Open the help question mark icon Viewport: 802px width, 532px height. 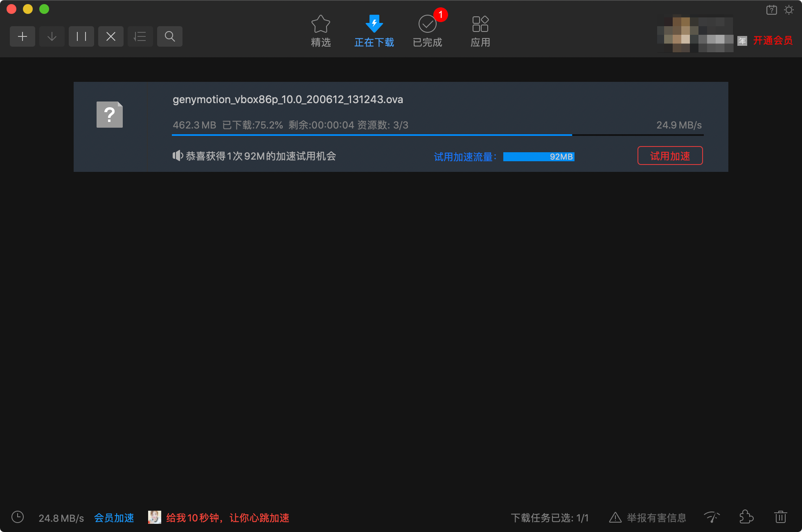point(771,10)
